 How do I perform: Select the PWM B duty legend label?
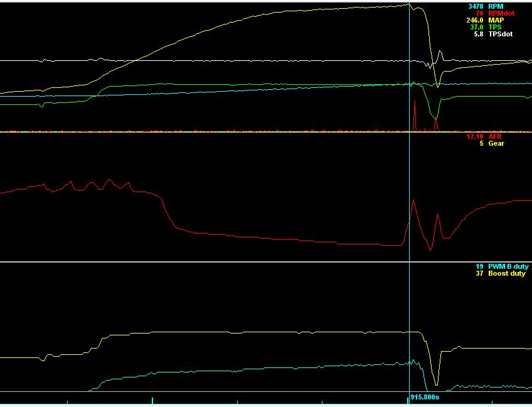(x=508, y=266)
